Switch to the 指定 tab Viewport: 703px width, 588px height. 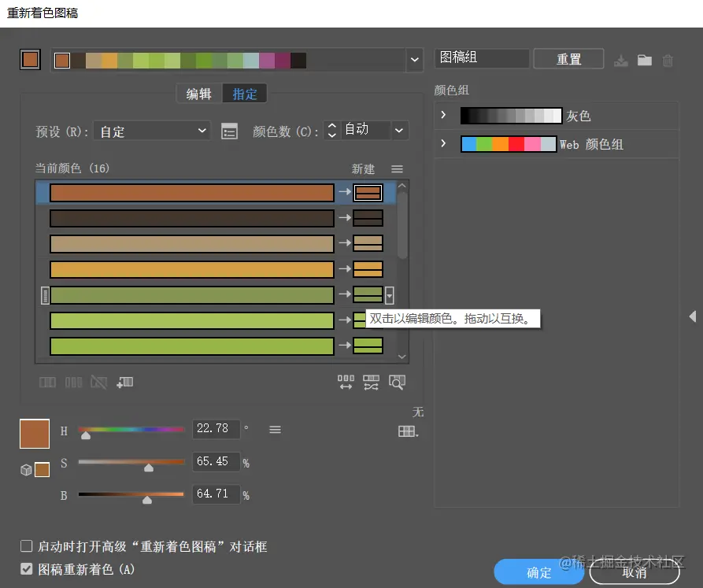click(x=245, y=94)
